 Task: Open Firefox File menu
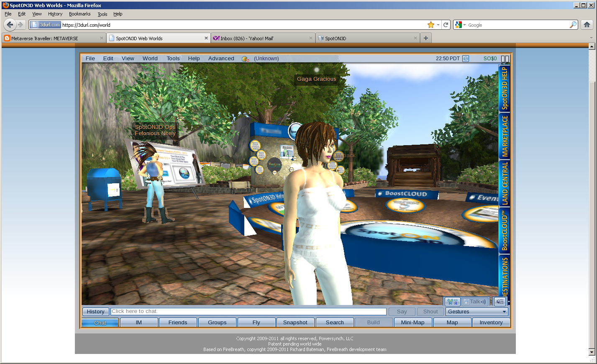[x=8, y=14]
